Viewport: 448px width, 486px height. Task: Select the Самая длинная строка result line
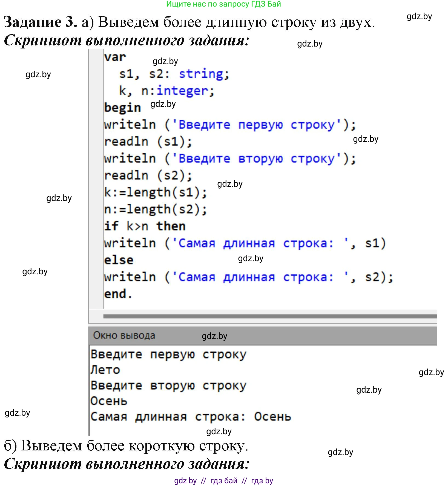coord(190,416)
